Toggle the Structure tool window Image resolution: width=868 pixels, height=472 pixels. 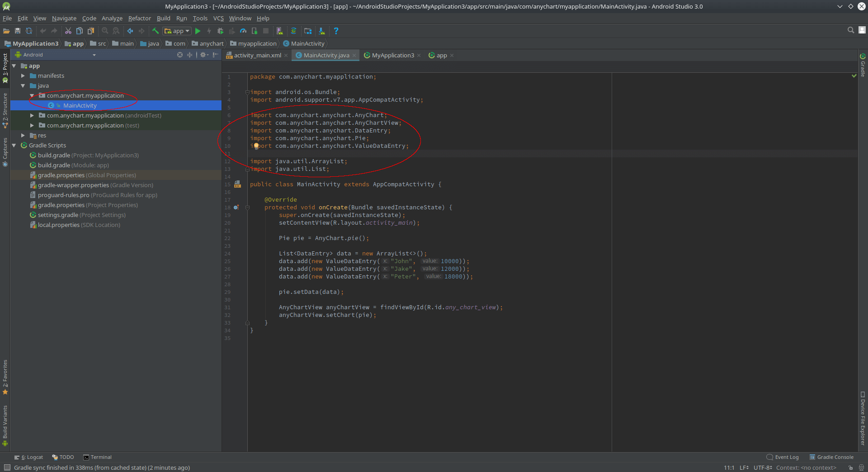coord(5,110)
